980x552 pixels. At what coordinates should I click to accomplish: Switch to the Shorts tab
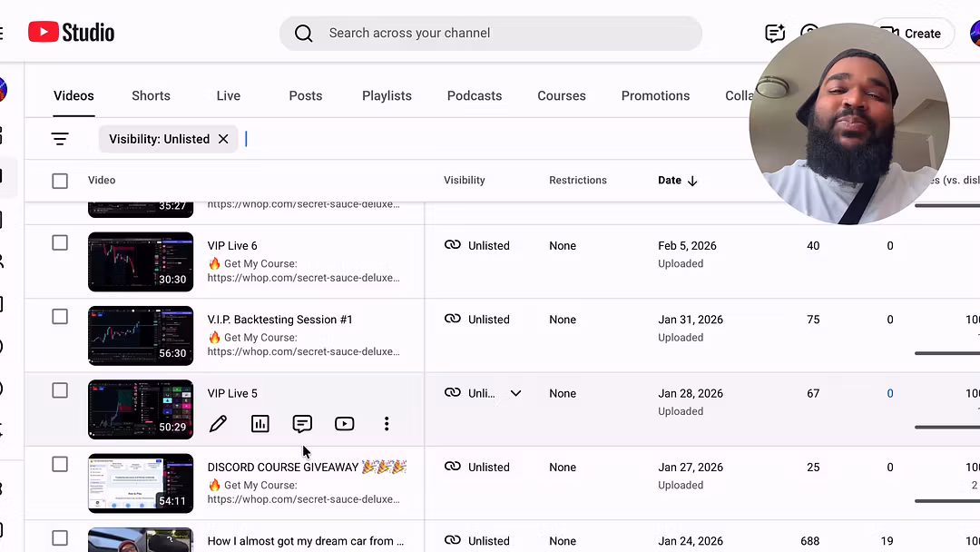(151, 95)
